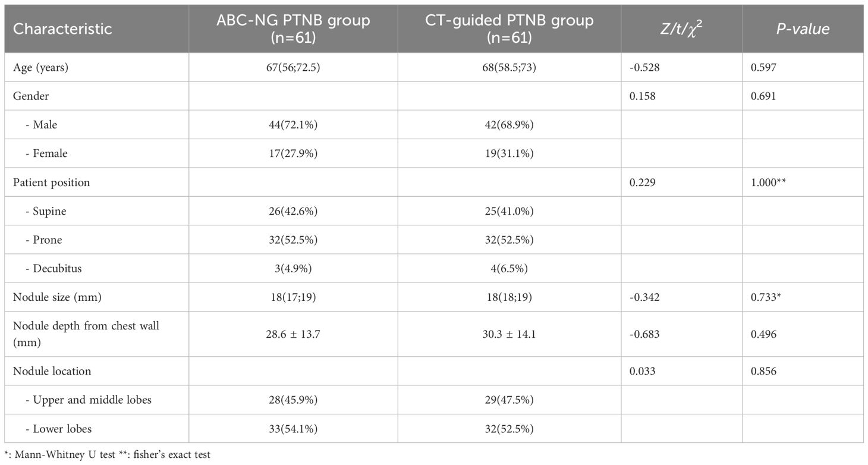Select the Patient position row label
Viewport: 868px width, 465px height.
[x=51, y=182]
